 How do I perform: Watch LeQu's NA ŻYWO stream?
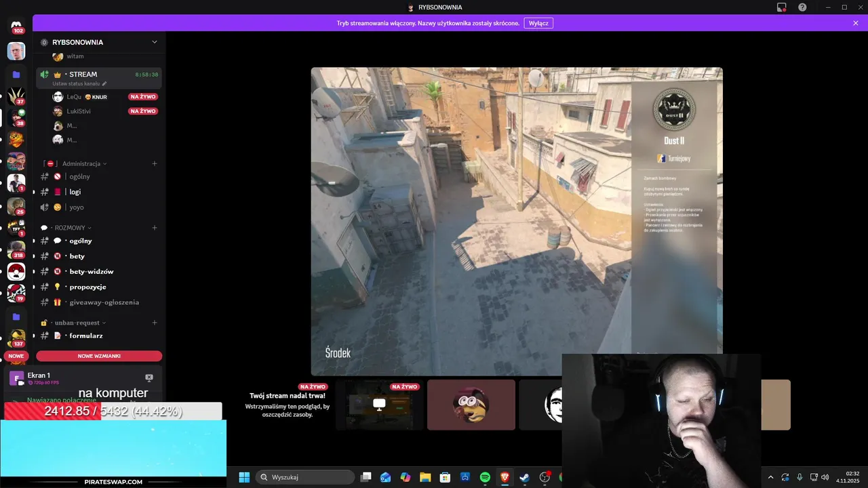pos(143,97)
